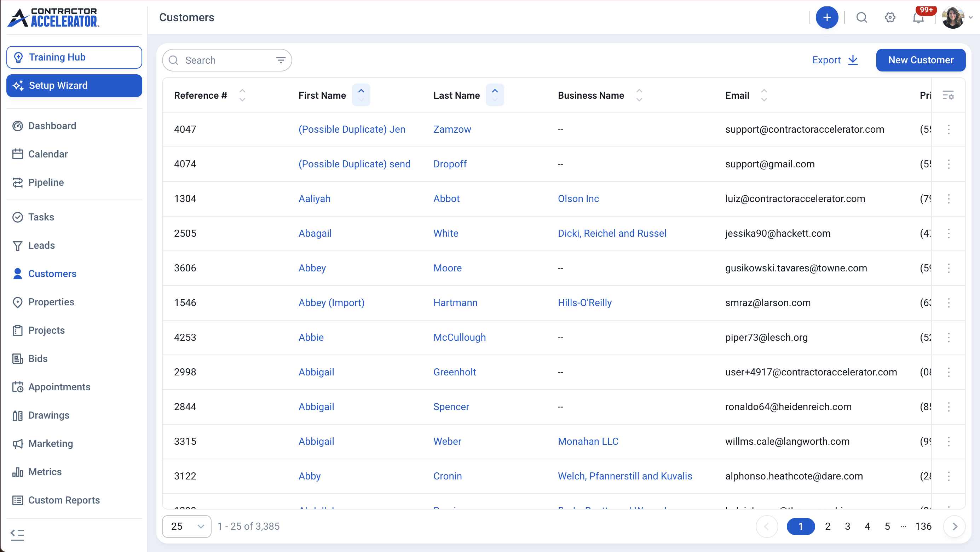The height and width of the screenshot is (552, 980).
Task: Sort by Business Name column arrows
Action: (639, 95)
